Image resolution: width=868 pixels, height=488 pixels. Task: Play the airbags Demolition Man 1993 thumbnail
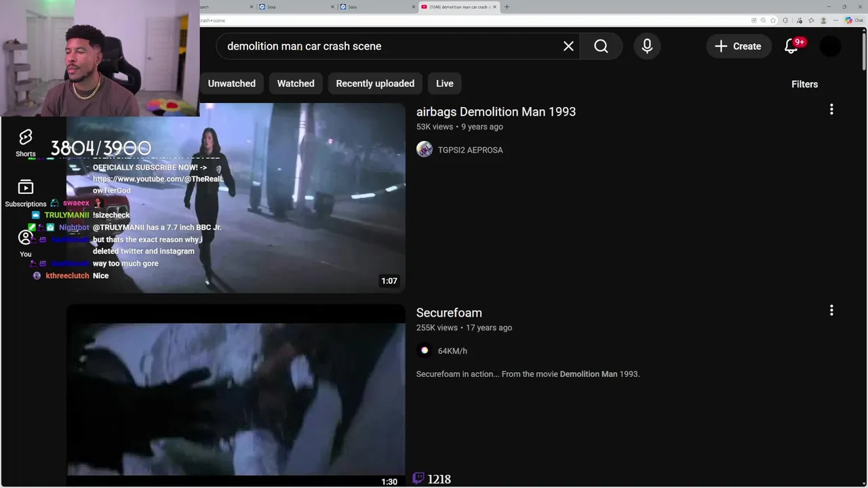(x=235, y=198)
